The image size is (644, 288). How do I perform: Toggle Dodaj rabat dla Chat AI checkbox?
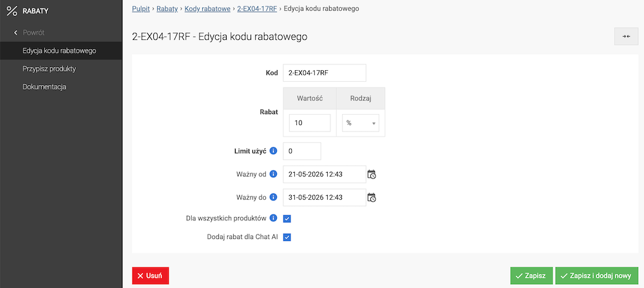pos(287,237)
